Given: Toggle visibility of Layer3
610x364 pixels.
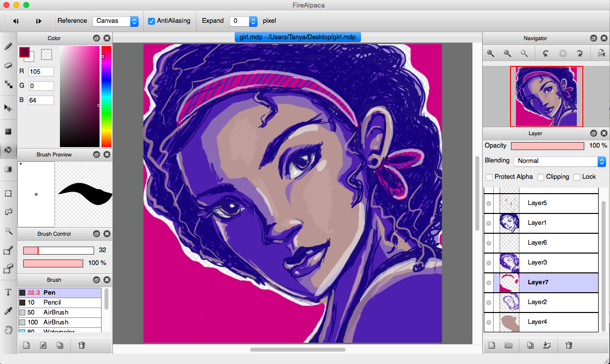Looking at the screenshot, I should point(489,263).
